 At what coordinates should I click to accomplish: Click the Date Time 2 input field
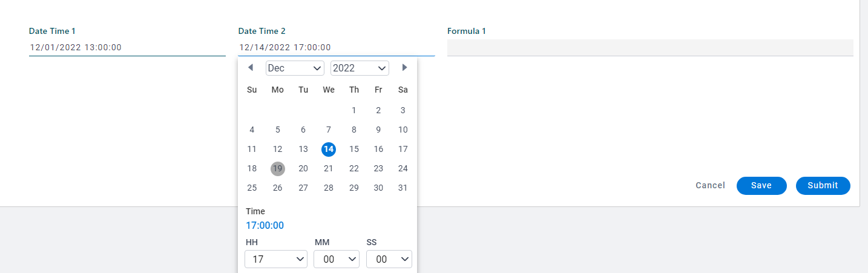click(336, 47)
